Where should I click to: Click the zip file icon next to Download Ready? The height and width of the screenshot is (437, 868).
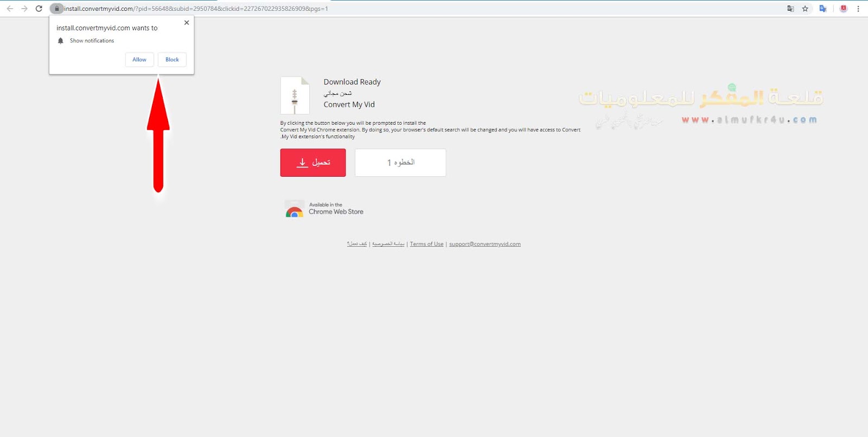pyautogui.click(x=295, y=95)
